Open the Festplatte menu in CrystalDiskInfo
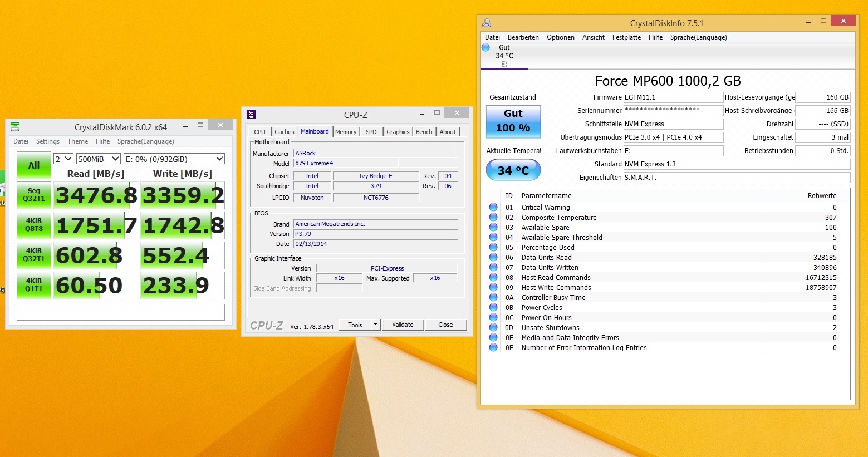Screen dimensions: 868x457 tap(626, 37)
